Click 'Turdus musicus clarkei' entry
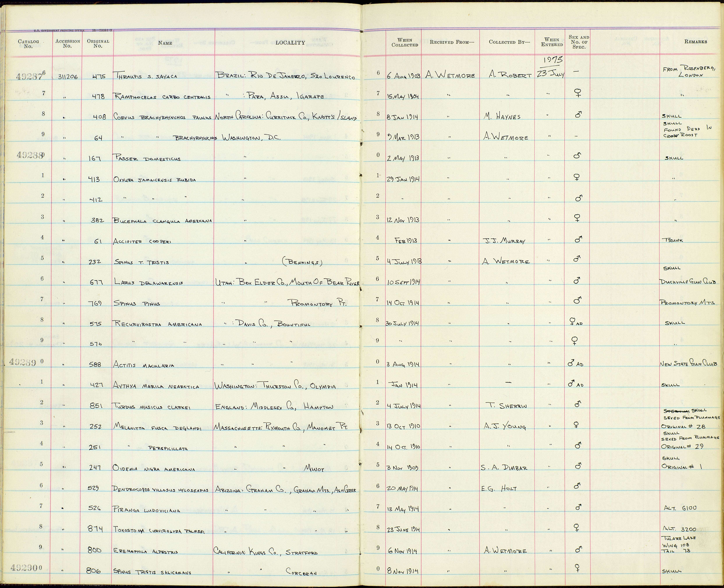 (151, 407)
